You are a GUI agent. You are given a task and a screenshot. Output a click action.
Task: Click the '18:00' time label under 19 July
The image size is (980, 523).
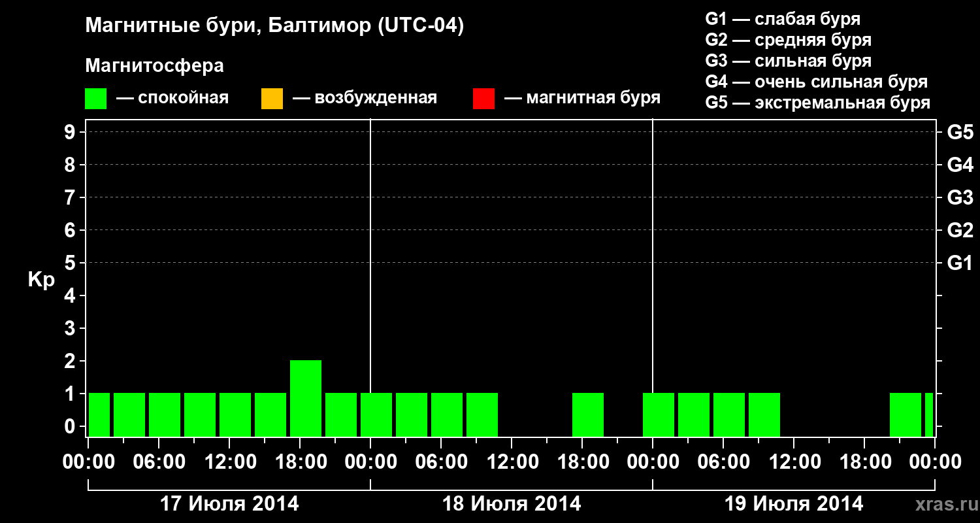click(x=864, y=462)
